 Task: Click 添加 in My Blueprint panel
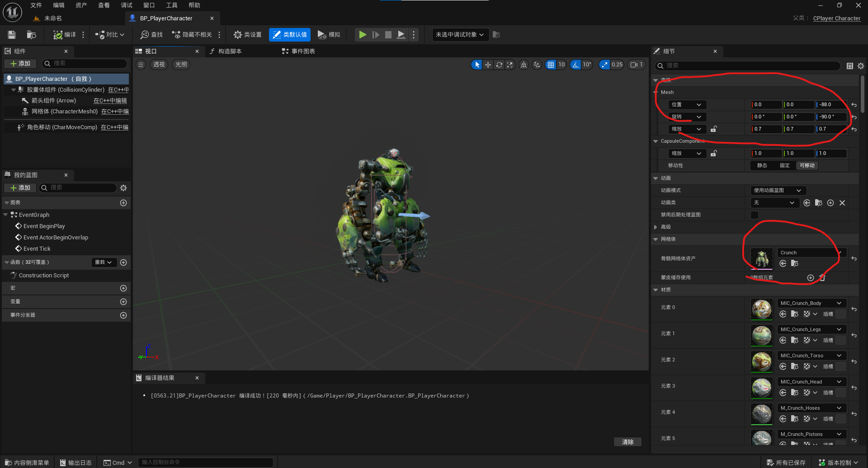20,188
